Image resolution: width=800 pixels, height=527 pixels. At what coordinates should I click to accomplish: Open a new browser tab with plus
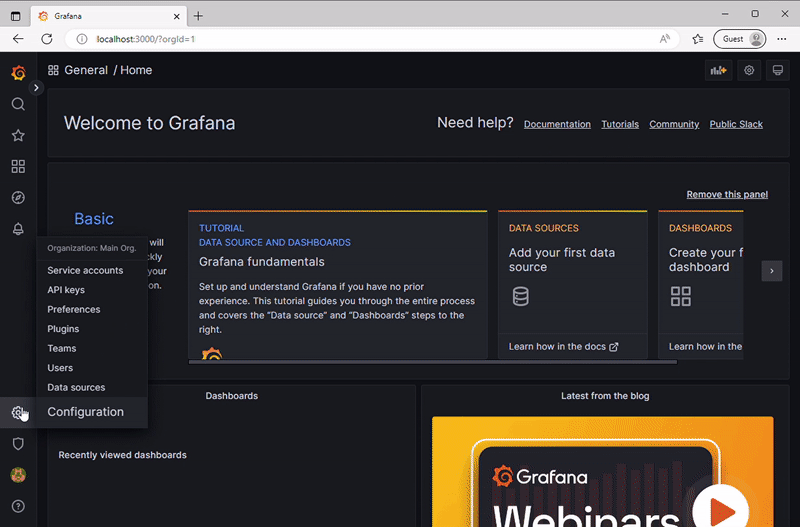point(198,16)
